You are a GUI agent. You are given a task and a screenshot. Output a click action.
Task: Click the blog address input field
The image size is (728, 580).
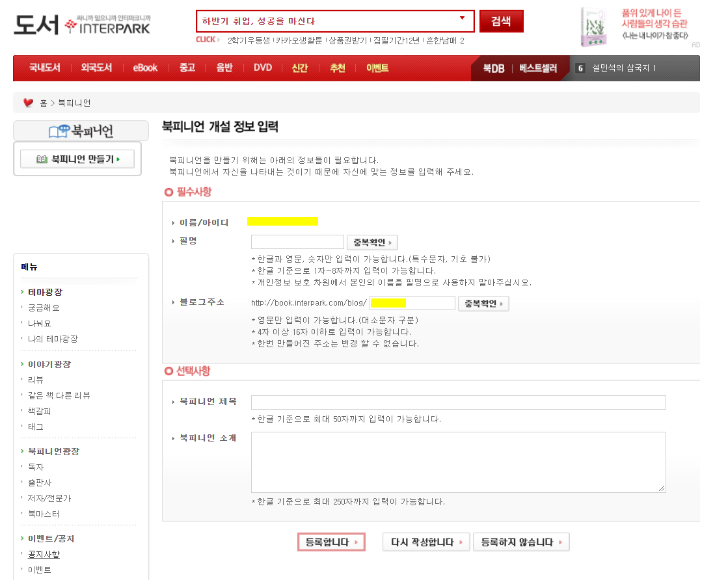[x=412, y=303]
